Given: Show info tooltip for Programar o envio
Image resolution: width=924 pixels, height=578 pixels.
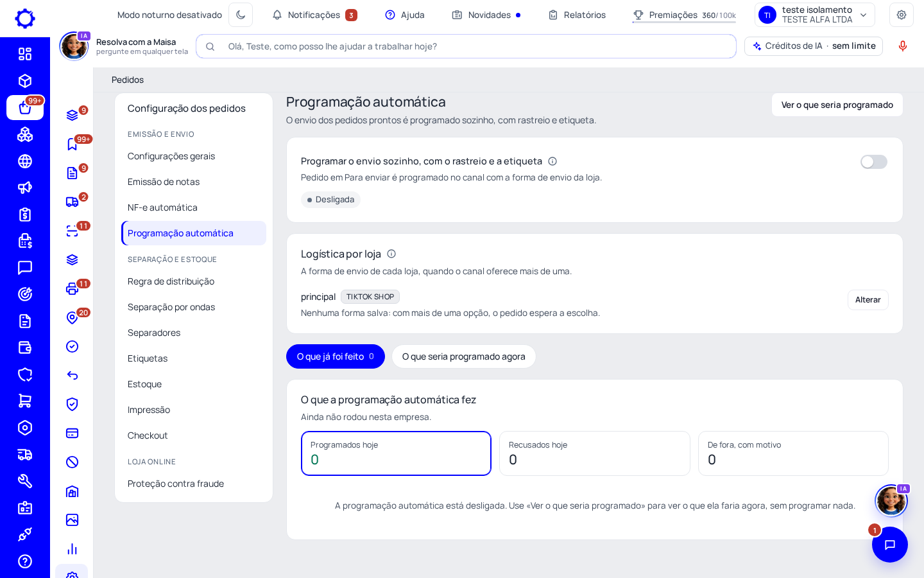Looking at the screenshot, I should (552, 161).
